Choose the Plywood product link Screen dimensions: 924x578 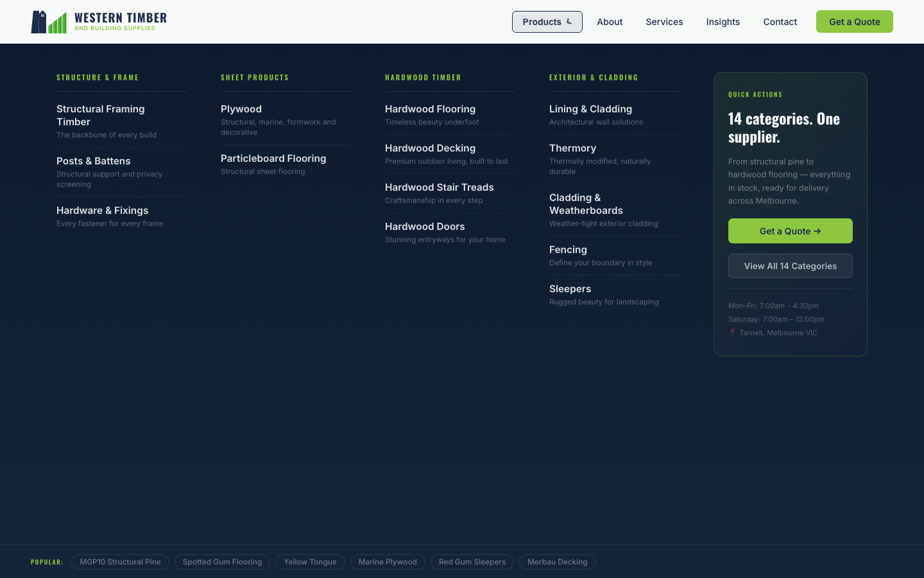pyautogui.click(x=286, y=120)
